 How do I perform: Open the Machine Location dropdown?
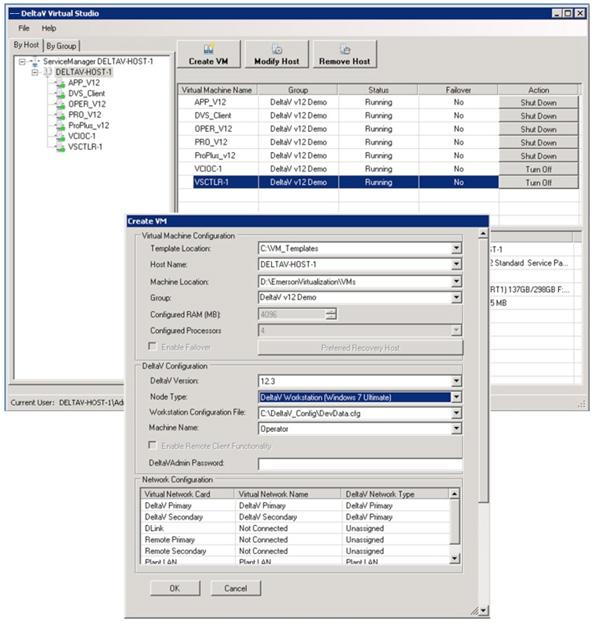pos(456,282)
